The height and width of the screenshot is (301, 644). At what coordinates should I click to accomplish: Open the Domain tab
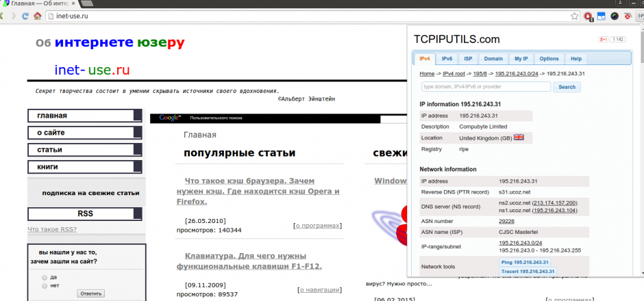tap(493, 59)
